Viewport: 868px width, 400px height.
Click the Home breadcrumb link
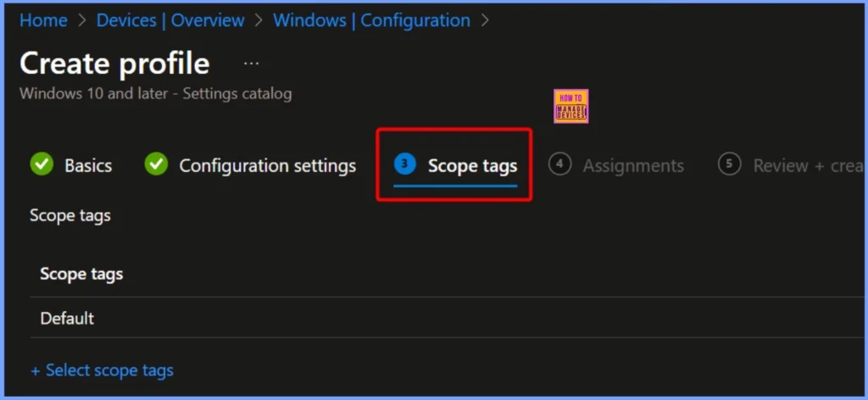pyautogui.click(x=43, y=20)
